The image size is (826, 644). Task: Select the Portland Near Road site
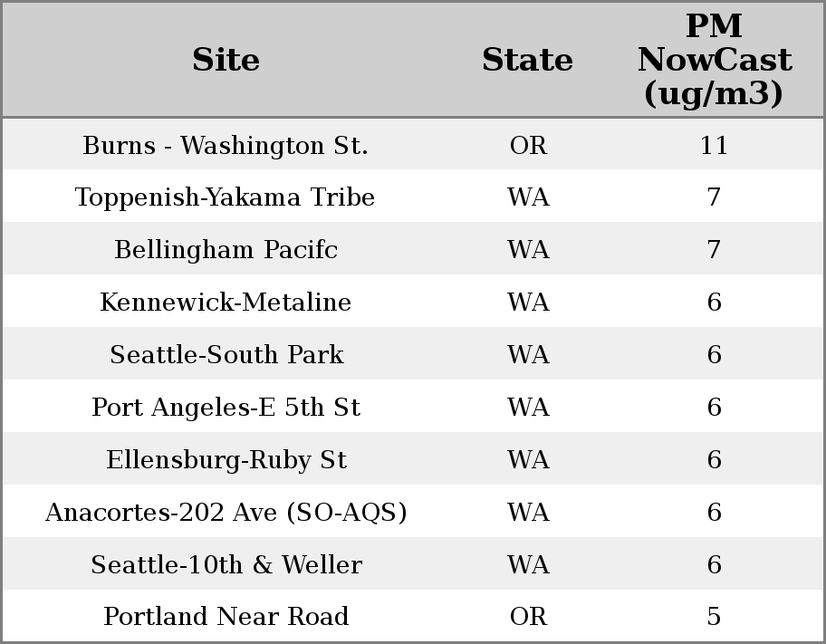(x=226, y=617)
